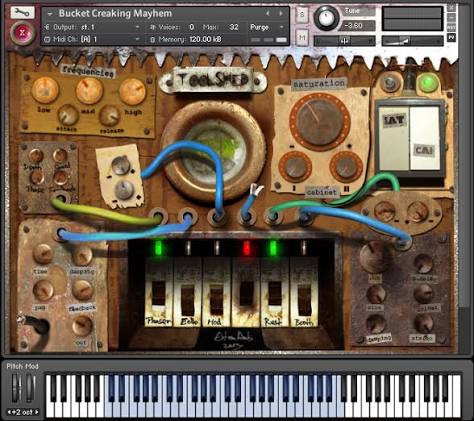Click the red X close instrument icon

[22, 34]
